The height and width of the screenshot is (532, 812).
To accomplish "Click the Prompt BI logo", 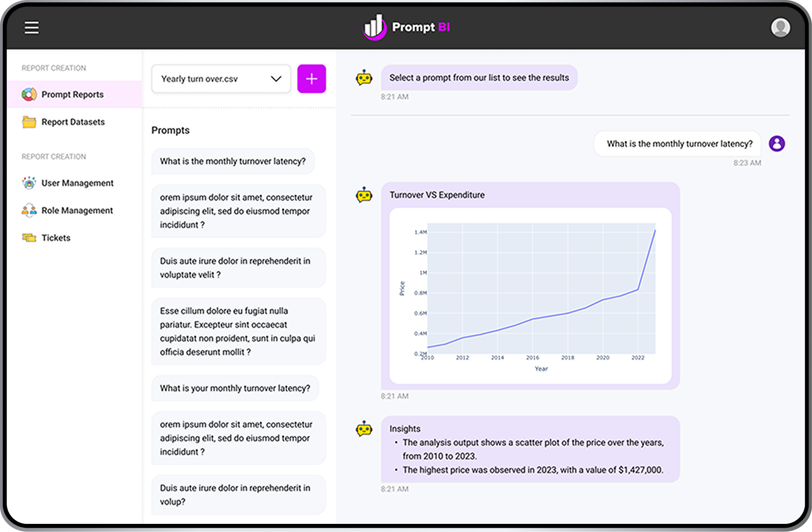I will (x=406, y=27).
